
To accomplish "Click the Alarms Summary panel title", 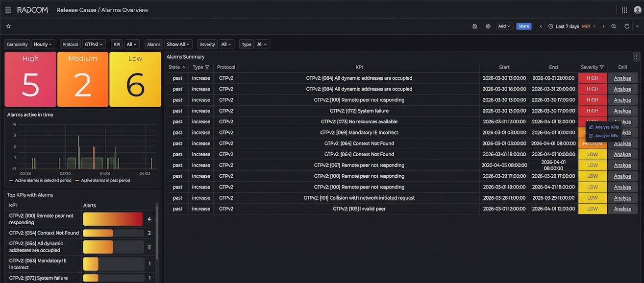I will [x=186, y=57].
